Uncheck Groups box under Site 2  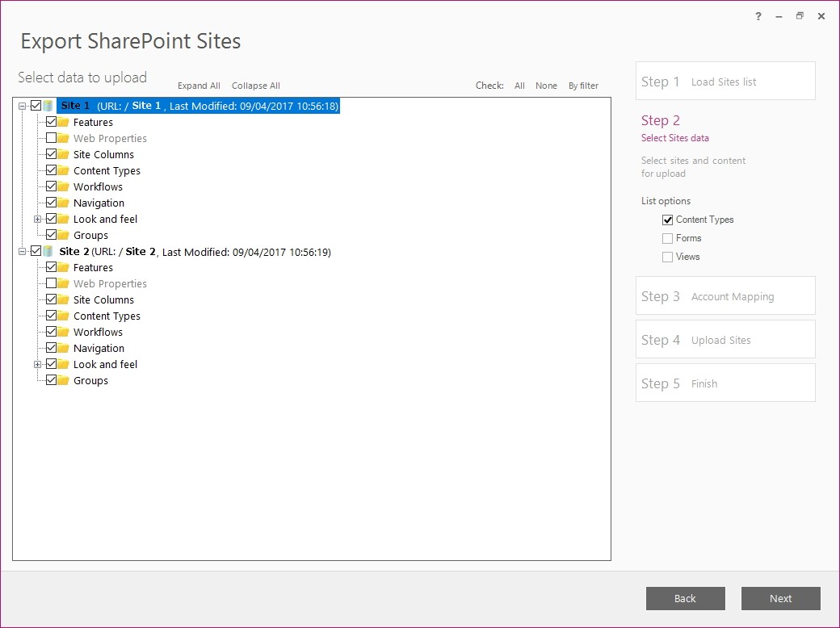tap(52, 380)
